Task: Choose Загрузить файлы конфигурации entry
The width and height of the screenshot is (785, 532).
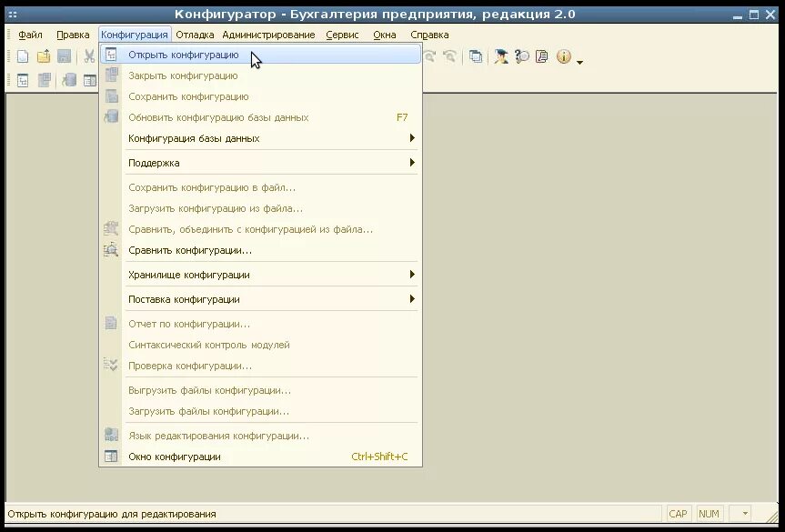Action: point(260,411)
